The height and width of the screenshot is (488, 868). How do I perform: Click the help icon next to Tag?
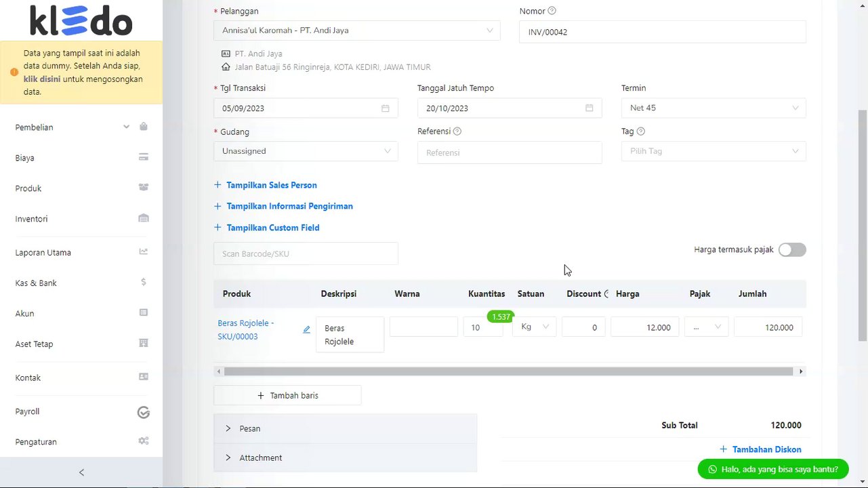pyautogui.click(x=640, y=131)
